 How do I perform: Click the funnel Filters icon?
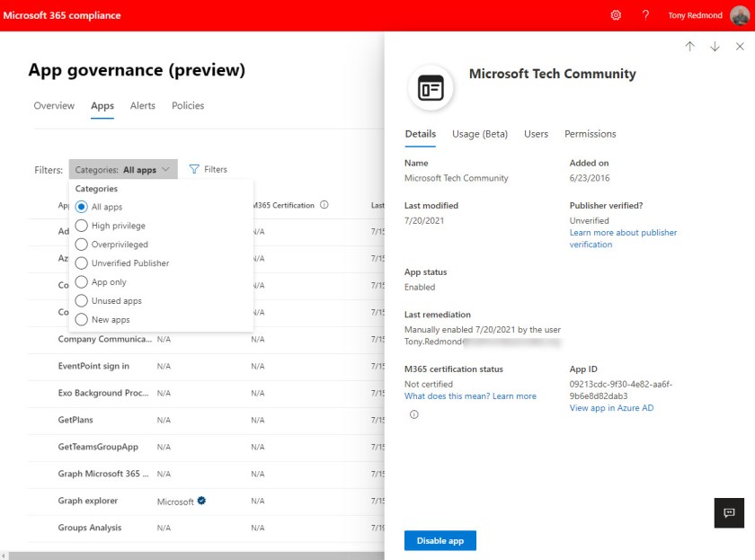coord(194,169)
